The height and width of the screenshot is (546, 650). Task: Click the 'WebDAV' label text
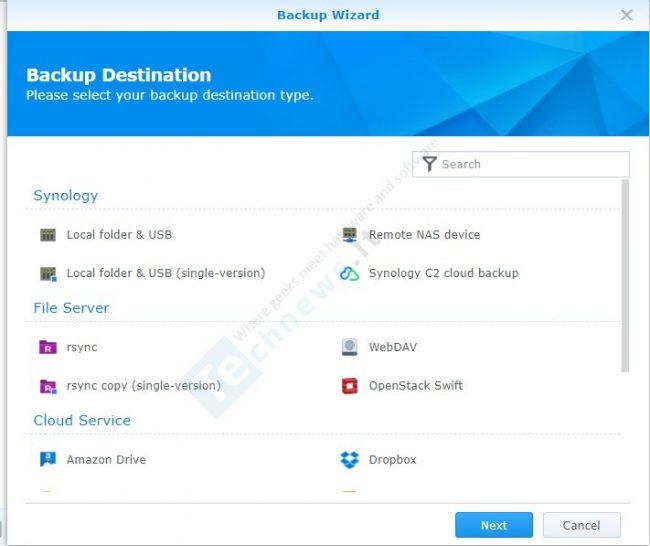click(x=393, y=347)
